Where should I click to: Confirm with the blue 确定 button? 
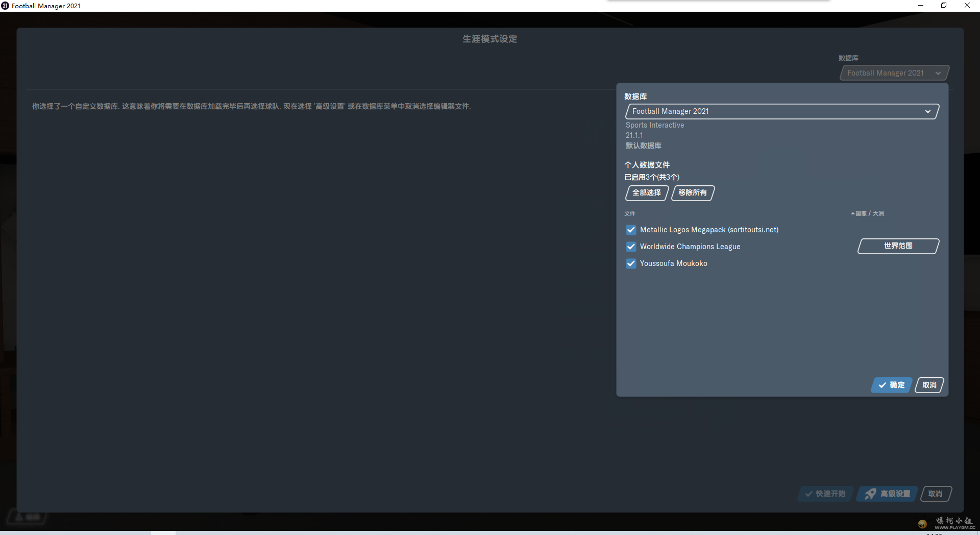click(x=892, y=385)
